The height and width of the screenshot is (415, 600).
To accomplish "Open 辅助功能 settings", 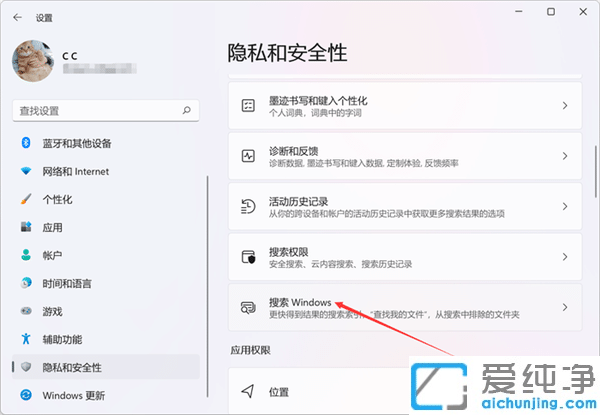I will (106, 339).
